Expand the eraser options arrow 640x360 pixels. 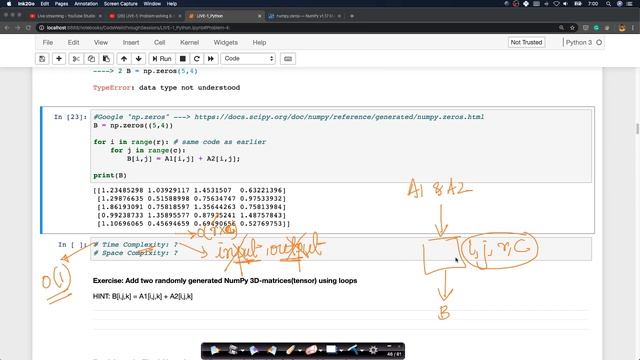321,350
